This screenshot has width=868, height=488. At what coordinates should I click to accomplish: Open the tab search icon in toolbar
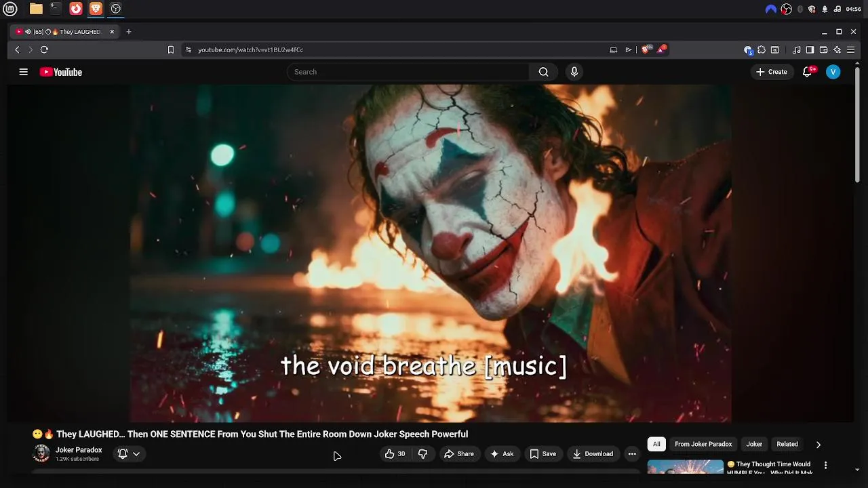(x=775, y=49)
